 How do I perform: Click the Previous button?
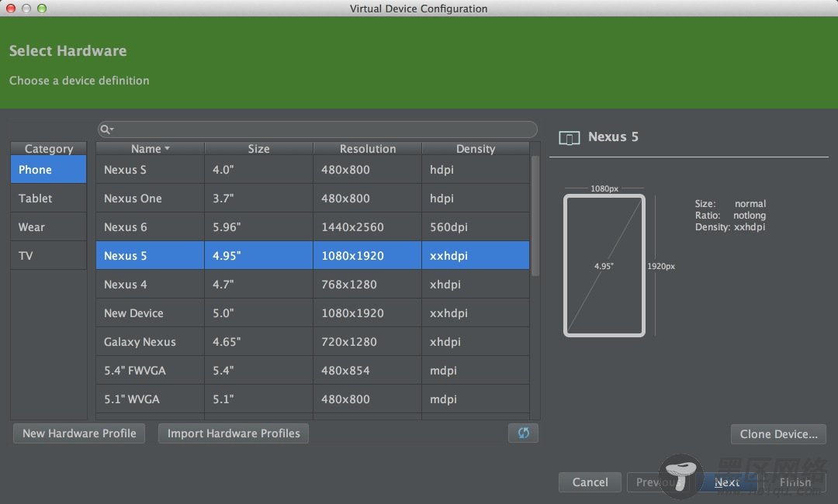coord(659,482)
